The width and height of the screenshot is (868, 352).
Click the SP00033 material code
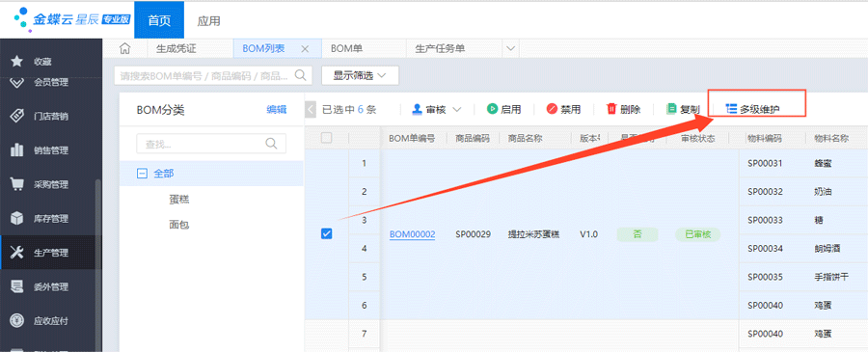[765, 220]
